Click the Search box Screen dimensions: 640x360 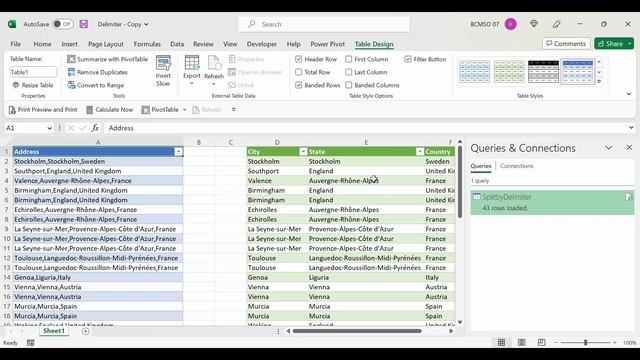point(324,24)
